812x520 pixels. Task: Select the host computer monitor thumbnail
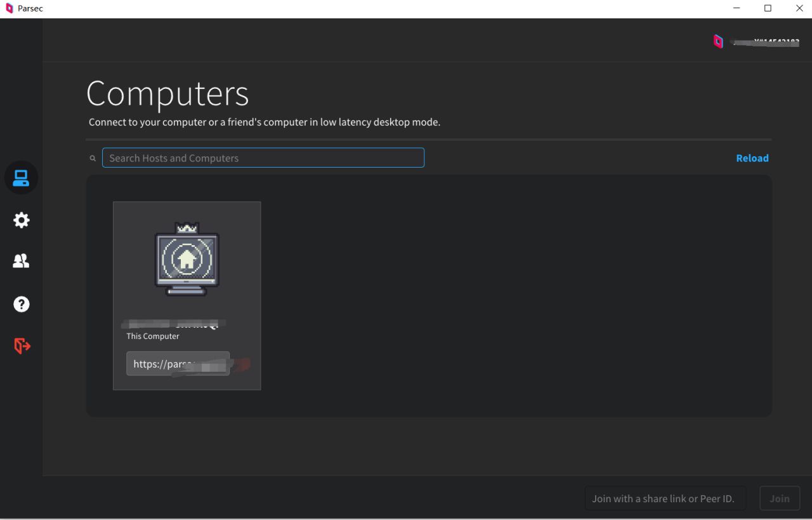(187, 259)
